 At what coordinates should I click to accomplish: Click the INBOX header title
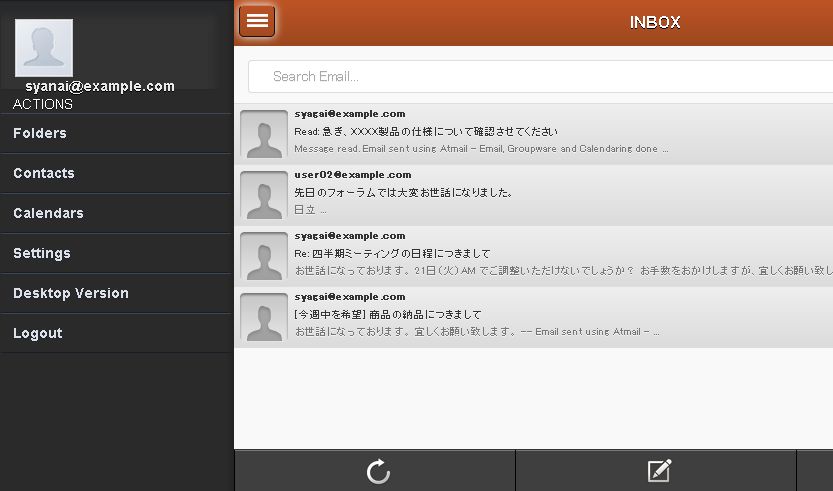655,22
